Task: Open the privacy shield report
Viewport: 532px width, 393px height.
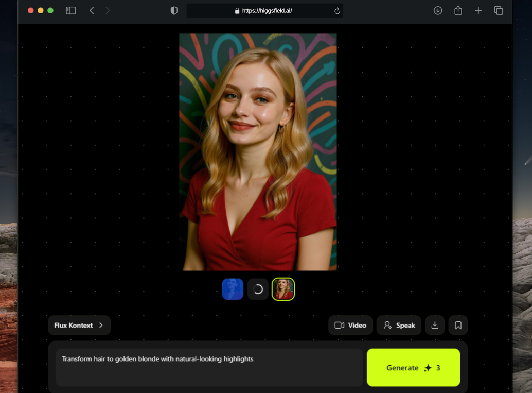Action: tap(174, 10)
